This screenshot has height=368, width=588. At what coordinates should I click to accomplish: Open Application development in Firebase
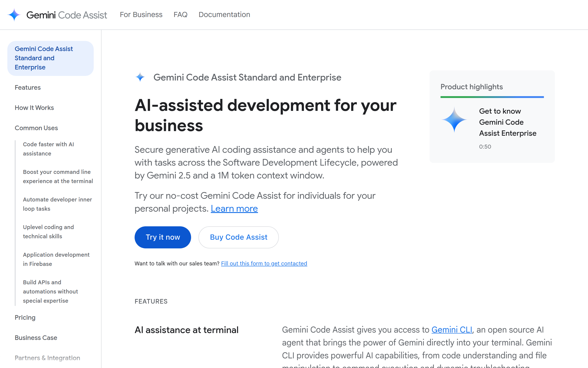click(56, 259)
